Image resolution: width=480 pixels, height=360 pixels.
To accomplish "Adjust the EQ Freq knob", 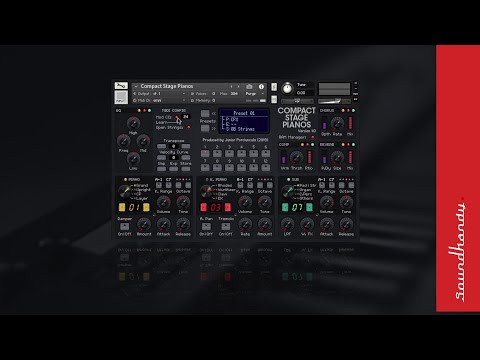I will coord(123,141).
